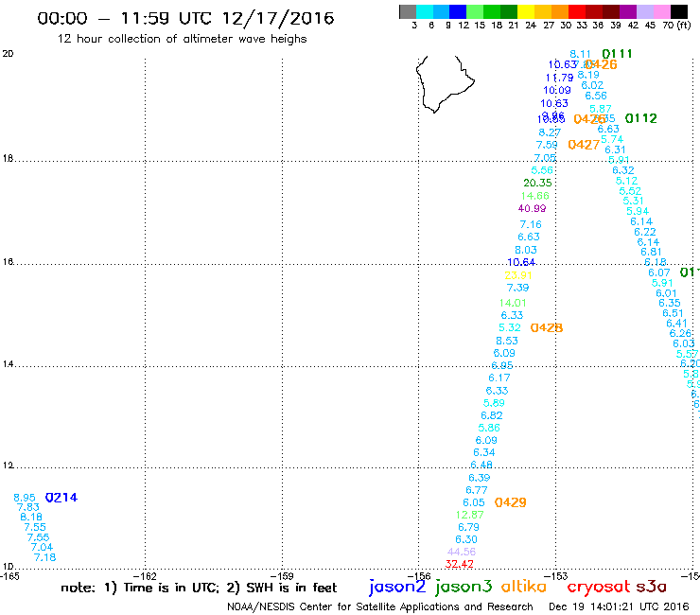This screenshot has width=700, height=615.
Task: Click the wave height value '8.11'
Action: (x=581, y=54)
